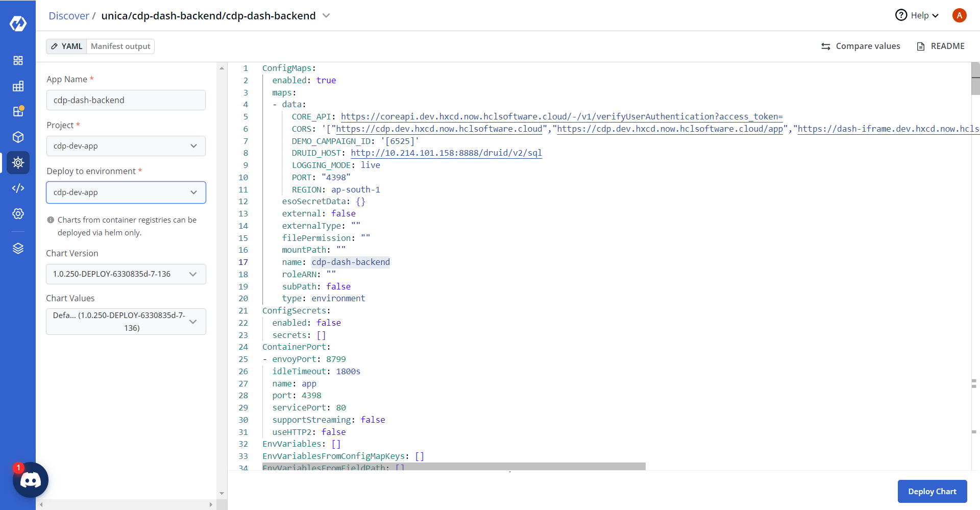Open the Chart Version dropdown

coord(126,274)
